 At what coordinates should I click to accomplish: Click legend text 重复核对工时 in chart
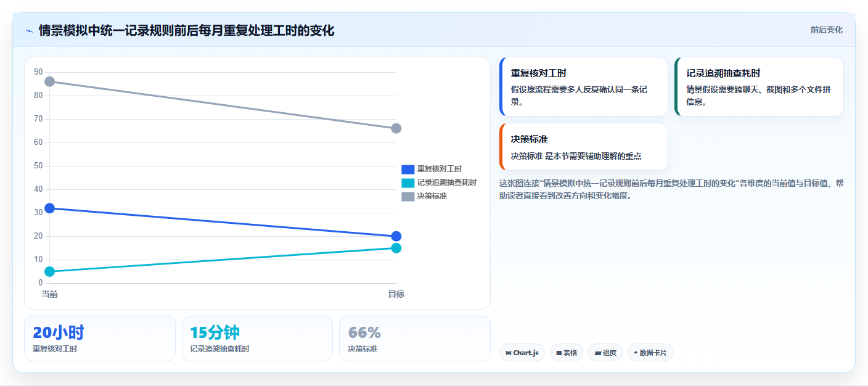tap(439, 169)
